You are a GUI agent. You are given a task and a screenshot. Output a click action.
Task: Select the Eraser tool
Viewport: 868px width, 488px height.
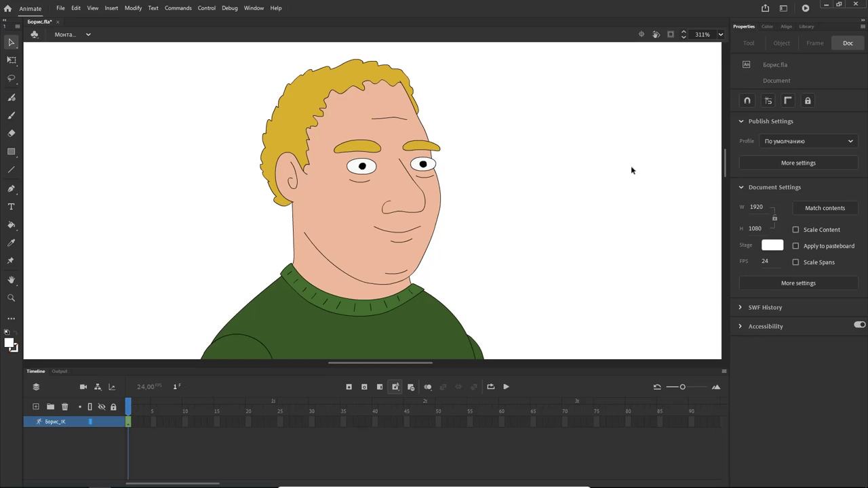[x=12, y=134]
